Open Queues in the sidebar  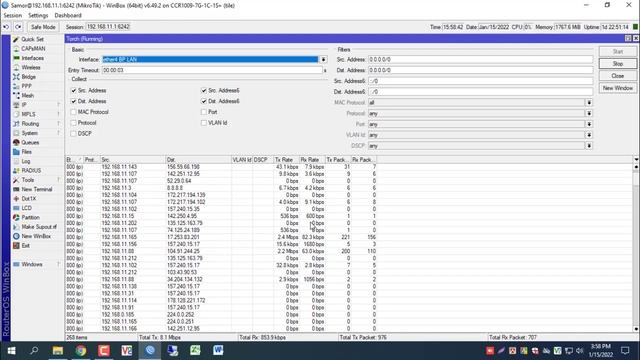[30, 142]
